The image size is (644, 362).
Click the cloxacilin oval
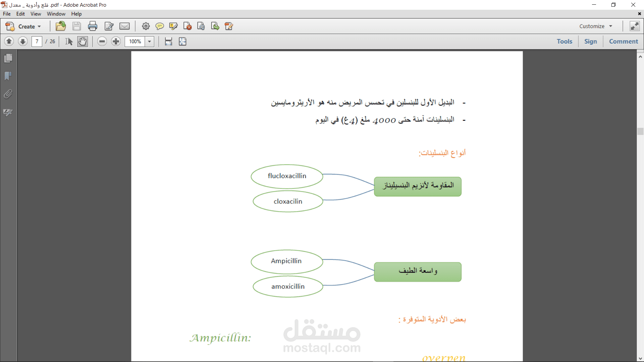coord(288,201)
